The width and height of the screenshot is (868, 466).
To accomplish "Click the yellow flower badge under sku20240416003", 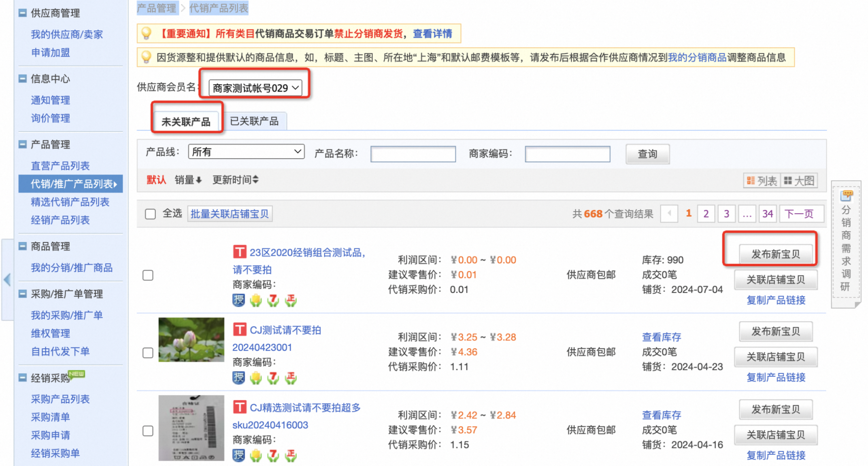I will pos(256,455).
